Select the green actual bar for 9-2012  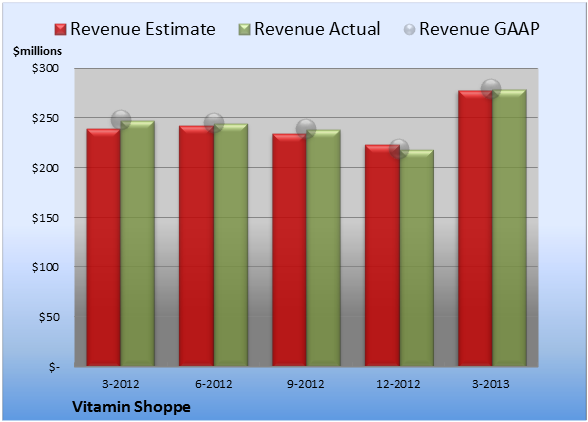323,248
